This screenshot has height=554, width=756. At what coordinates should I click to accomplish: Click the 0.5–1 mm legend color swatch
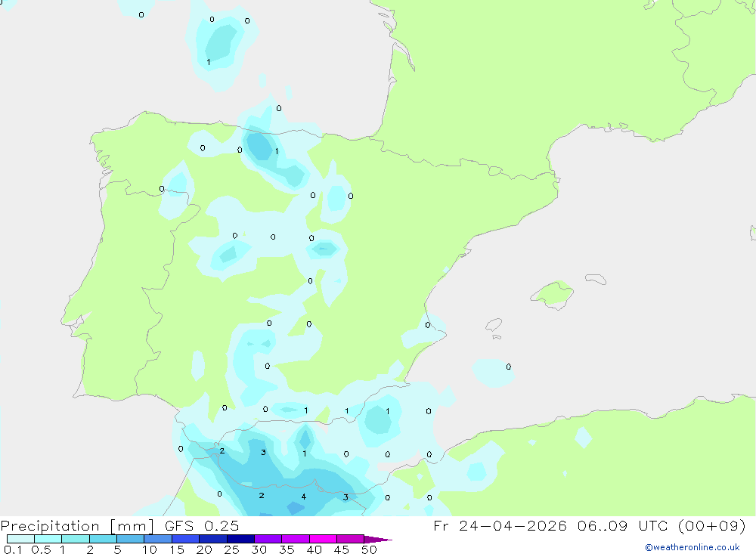(48, 539)
